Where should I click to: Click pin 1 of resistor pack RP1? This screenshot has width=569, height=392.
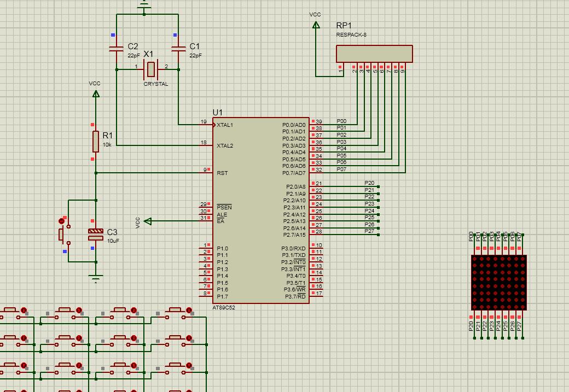(x=340, y=71)
